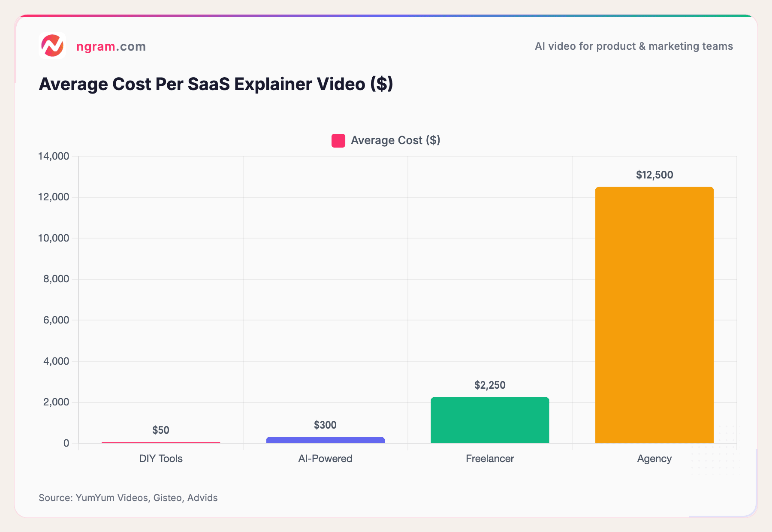Click the AI video tagline text
Viewport: 772px width, 532px height.
633,46
